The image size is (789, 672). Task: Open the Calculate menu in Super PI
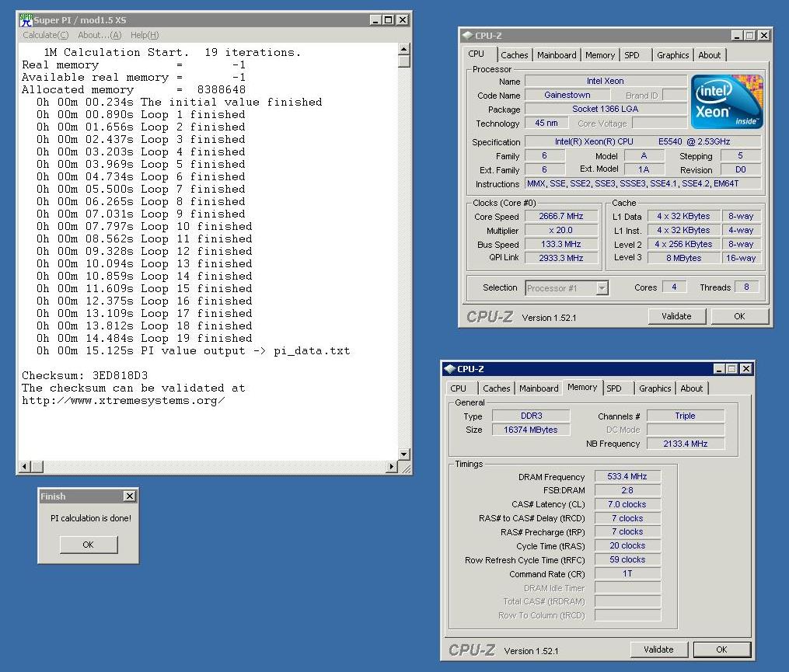pos(45,35)
